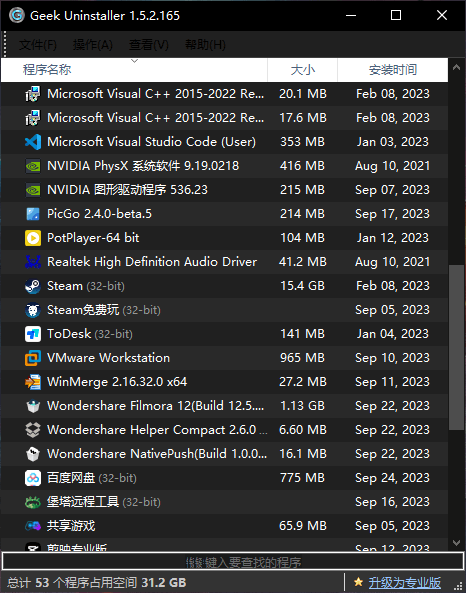This screenshot has height=593, width=466.
Task: Sort by 安装时间 column header
Action: pos(393,70)
